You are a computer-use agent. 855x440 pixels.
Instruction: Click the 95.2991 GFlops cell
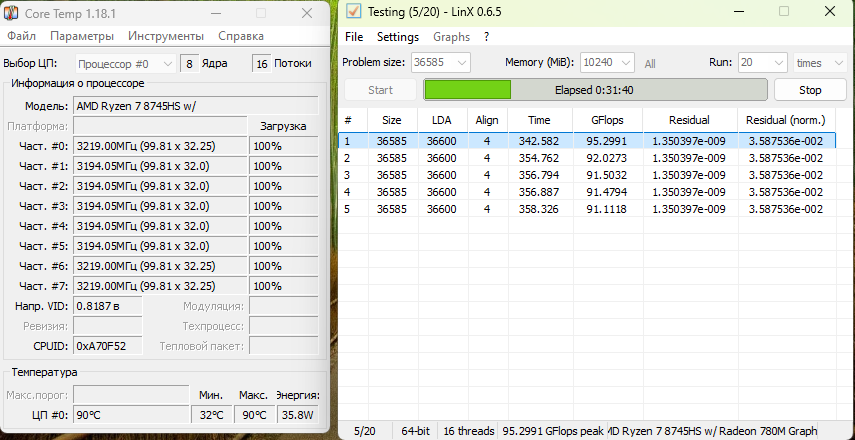coord(607,141)
